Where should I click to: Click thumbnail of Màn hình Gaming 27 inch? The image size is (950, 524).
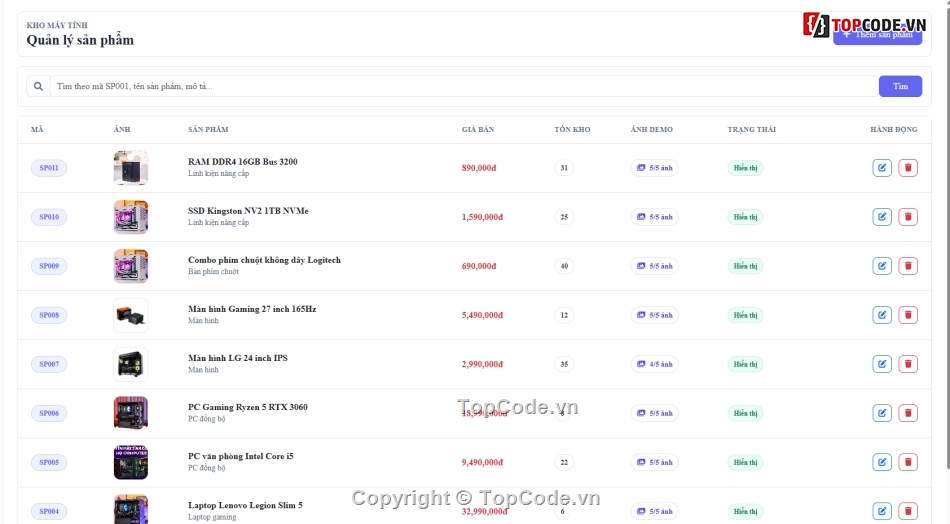tap(131, 315)
